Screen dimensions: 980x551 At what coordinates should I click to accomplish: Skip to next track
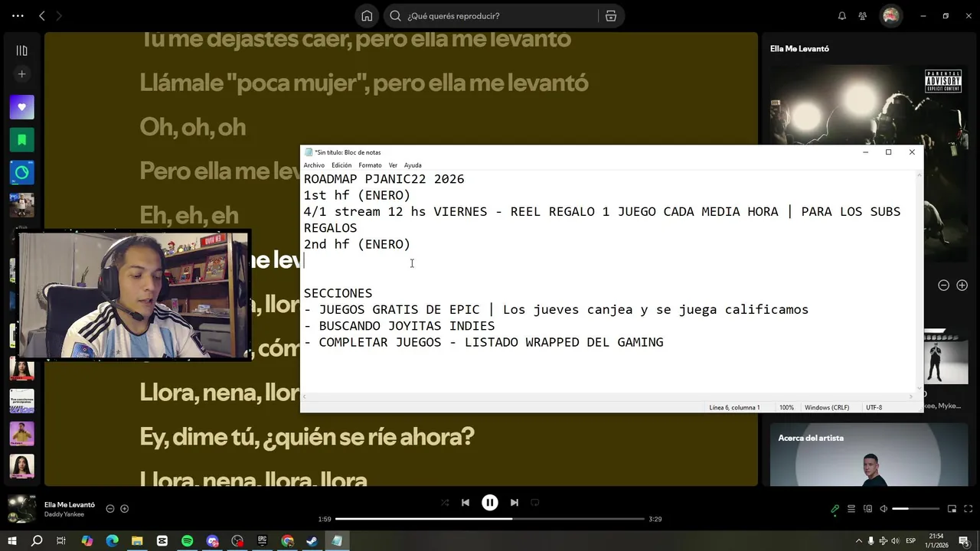point(514,503)
